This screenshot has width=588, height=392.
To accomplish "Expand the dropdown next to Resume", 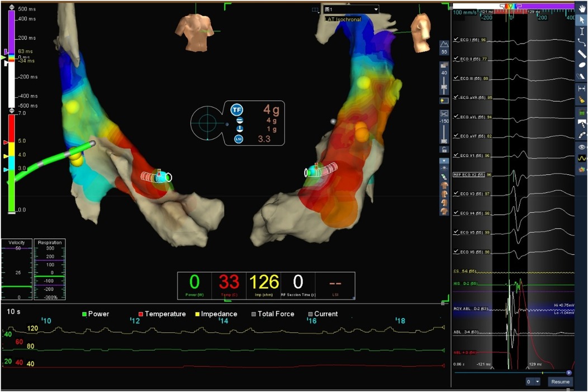I will (536, 382).
